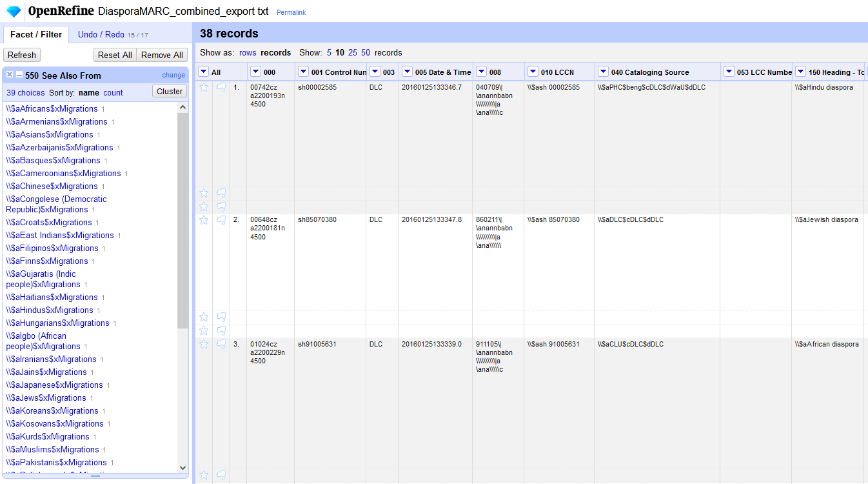The height and width of the screenshot is (484, 868).
Task: Select facet choice Chinese Migrations
Action: 52,186
